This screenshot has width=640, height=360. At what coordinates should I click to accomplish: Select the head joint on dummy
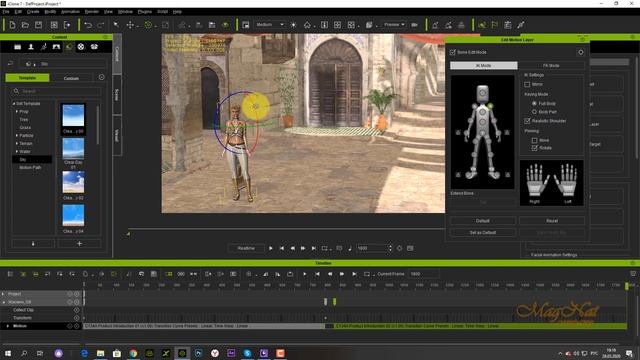point(482,93)
